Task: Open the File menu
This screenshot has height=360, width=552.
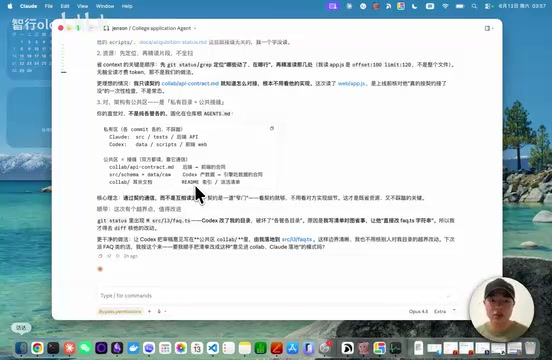Action: pos(49,6)
